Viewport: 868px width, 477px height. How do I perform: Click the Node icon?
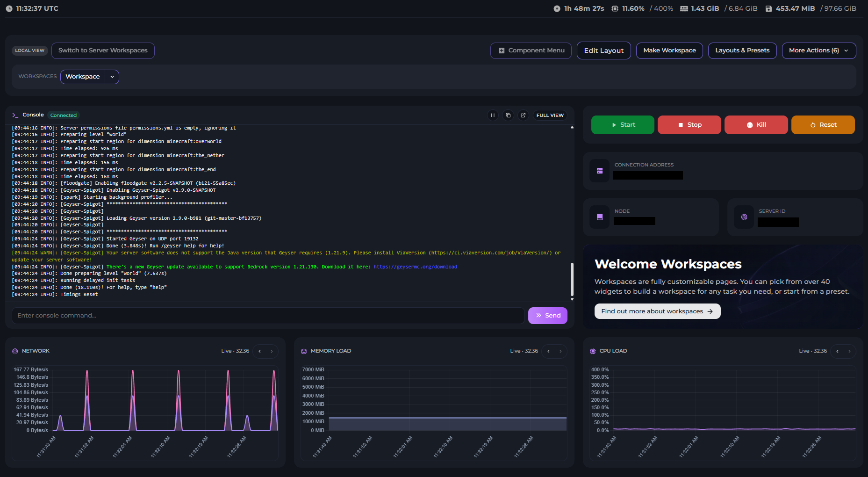(600, 217)
